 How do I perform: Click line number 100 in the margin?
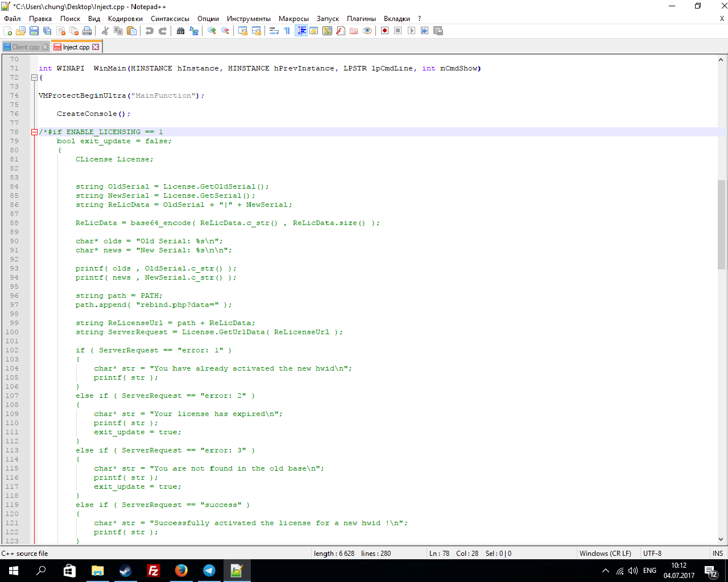coord(12,332)
